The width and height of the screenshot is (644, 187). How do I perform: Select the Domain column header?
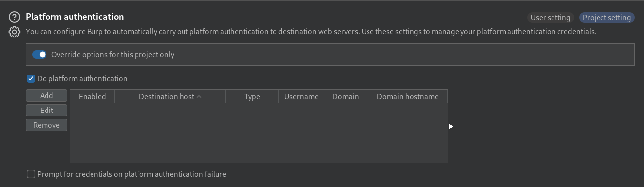[x=346, y=97]
